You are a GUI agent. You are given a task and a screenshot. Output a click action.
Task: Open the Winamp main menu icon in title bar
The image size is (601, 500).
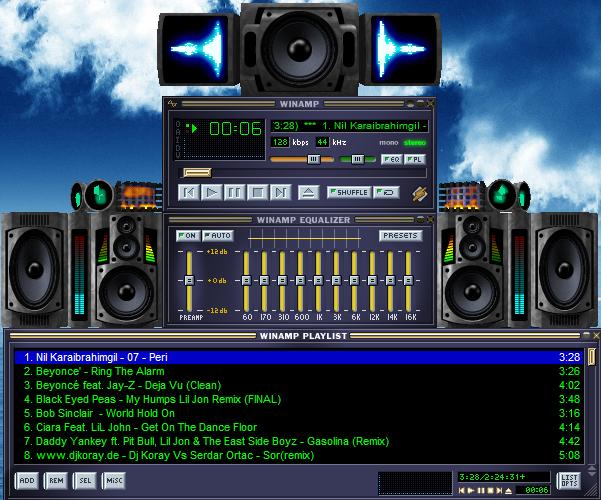tap(172, 103)
